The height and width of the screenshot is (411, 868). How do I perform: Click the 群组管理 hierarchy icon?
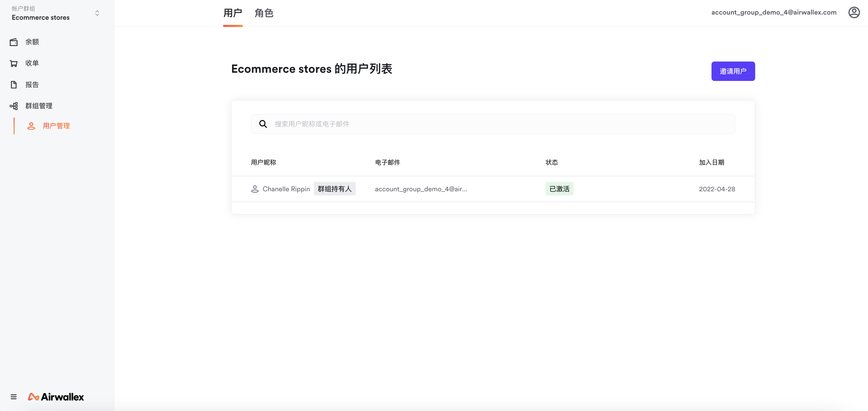[13, 106]
